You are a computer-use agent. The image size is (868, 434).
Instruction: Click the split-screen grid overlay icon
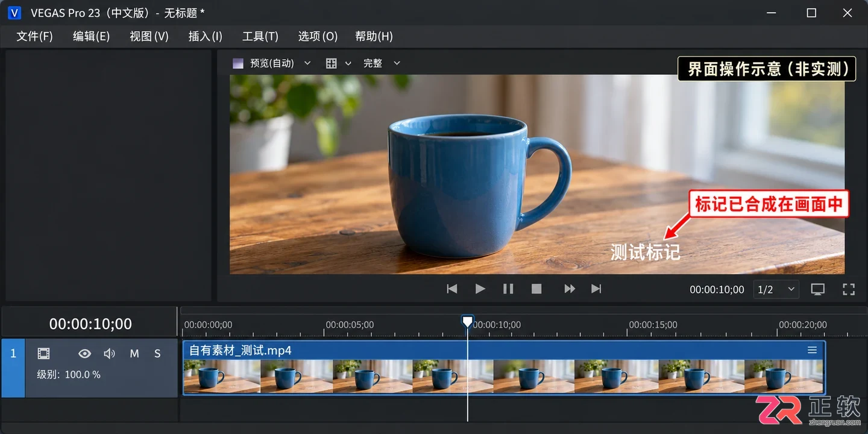click(x=331, y=63)
